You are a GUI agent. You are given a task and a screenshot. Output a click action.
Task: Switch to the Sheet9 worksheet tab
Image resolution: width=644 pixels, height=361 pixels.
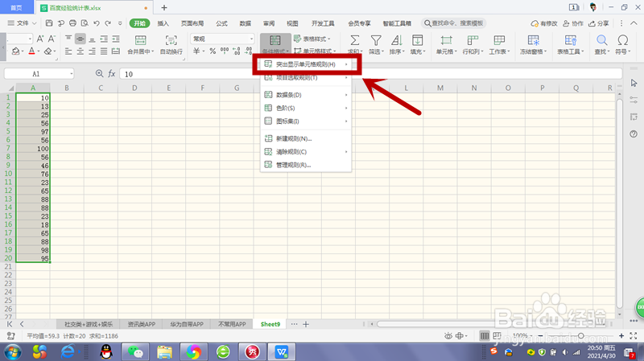270,324
